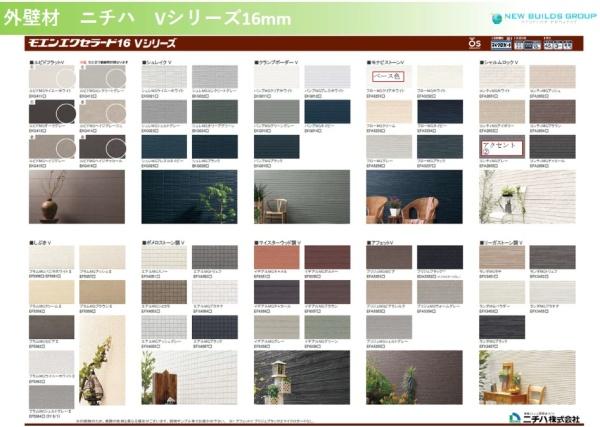600x427 pixels.
Task: Open the cream wall photo with glass terrarium
Action: pyautogui.click(x=102, y=360)
